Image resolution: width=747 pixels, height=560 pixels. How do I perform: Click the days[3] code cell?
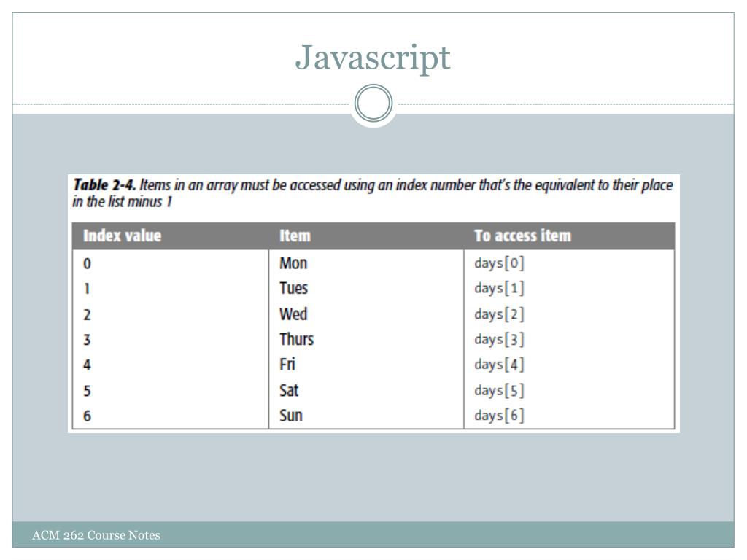(499, 340)
